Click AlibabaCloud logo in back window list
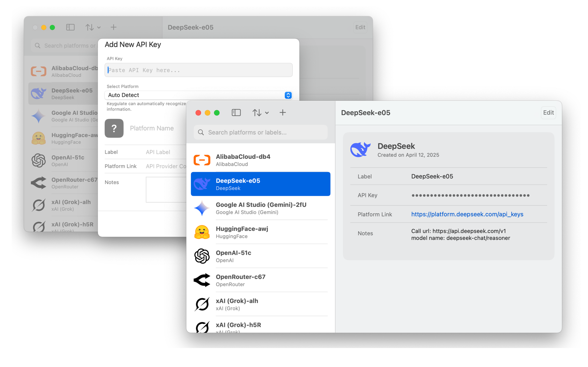 tap(39, 71)
